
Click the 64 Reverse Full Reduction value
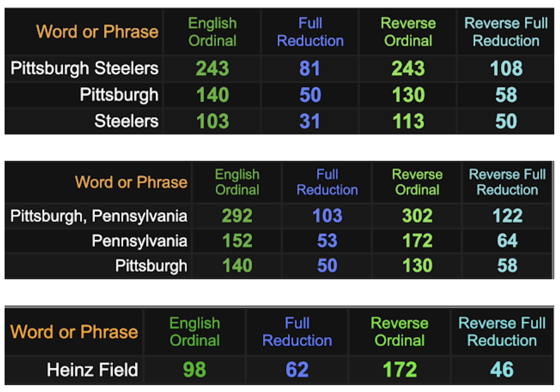507,241
